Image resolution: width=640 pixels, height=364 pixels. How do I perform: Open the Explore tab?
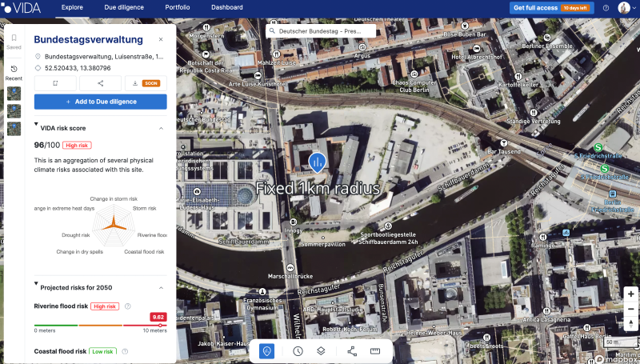[72, 7]
